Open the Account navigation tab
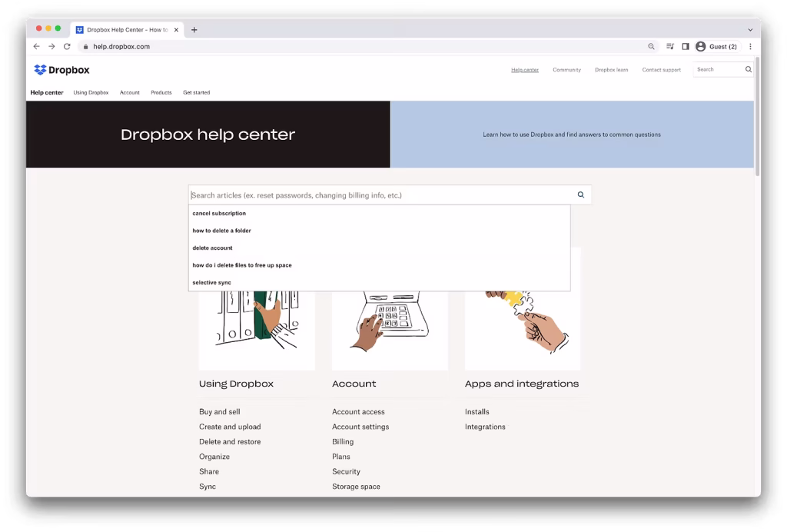Screen dimensions: 787x532 pos(129,92)
